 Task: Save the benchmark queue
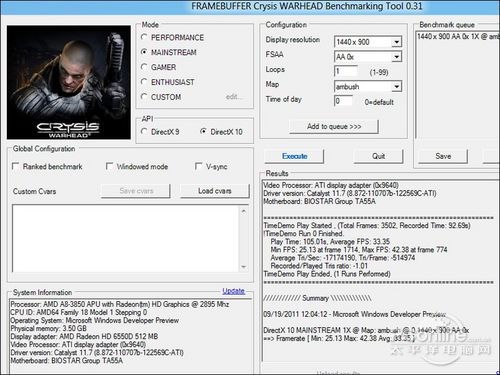(443, 156)
